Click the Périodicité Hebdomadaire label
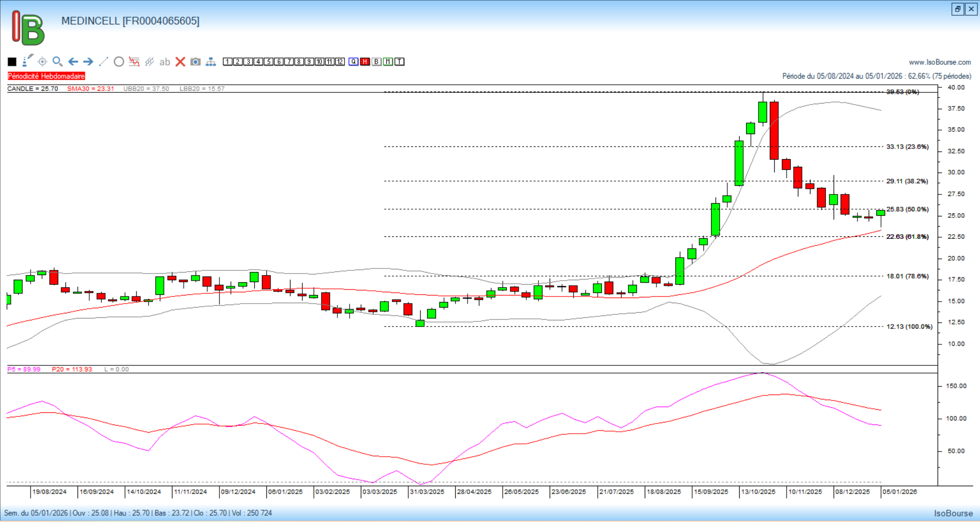The height and width of the screenshot is (522, 980). [x=46, y=76]
